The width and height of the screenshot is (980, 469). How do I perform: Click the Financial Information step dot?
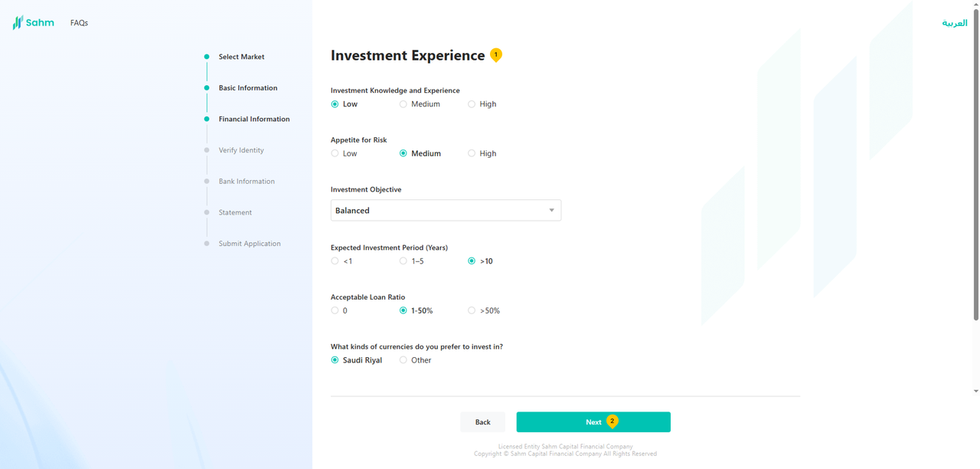pyautogui.click(x=207, y=120)
